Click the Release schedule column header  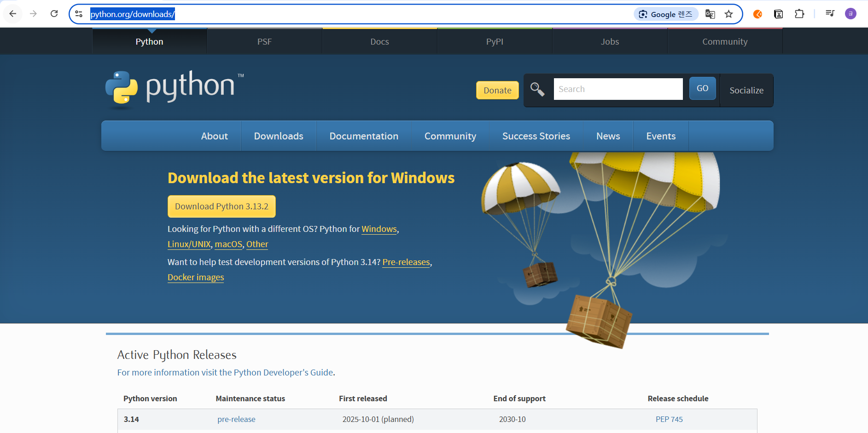point(678,398)
